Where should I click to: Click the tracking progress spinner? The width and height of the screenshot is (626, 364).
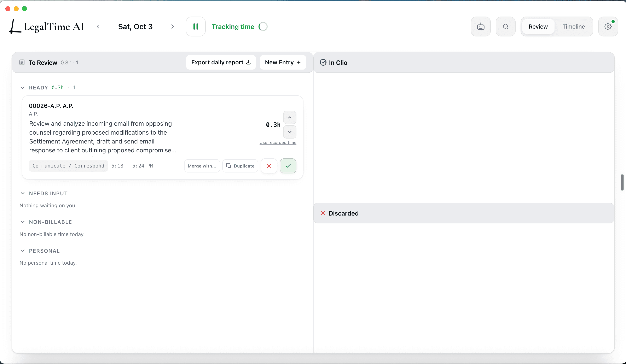pyautogui.click(x=263, y=27)
